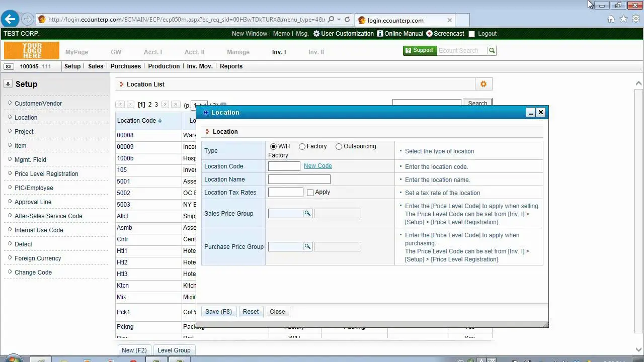
Task: Collapse the Setup panel arrow icon
Action: point(8,84)
